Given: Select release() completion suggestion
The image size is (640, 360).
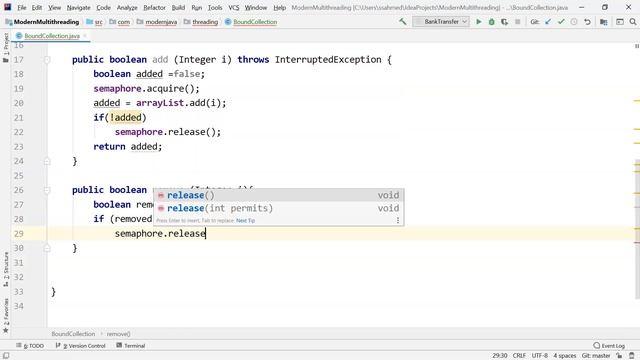Looking at the screenshot, I should point(278,195).
